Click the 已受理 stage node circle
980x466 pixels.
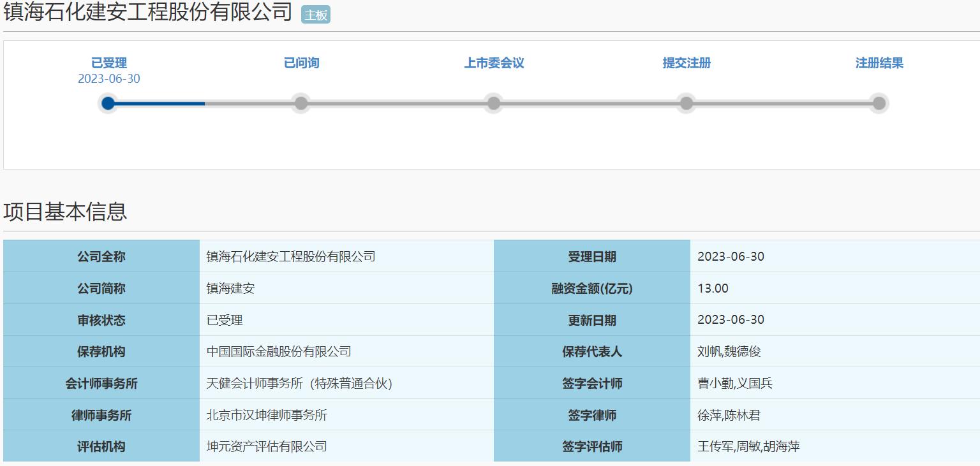108,103
